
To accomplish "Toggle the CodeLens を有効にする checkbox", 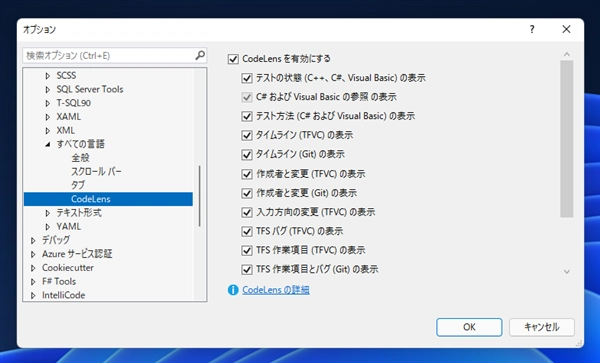I will 233,59.
